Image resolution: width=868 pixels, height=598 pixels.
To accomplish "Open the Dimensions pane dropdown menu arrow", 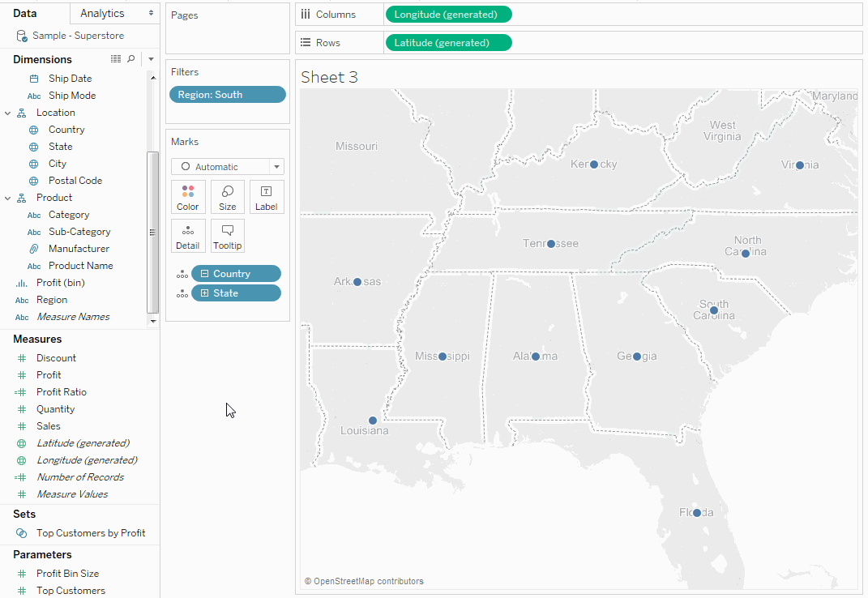I will (x=152, y=59).
